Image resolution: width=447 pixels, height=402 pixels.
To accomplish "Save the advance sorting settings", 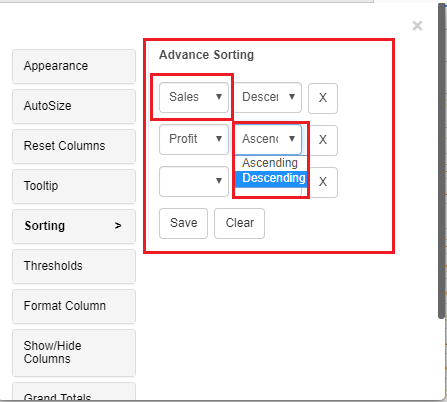I will point(183,223).
